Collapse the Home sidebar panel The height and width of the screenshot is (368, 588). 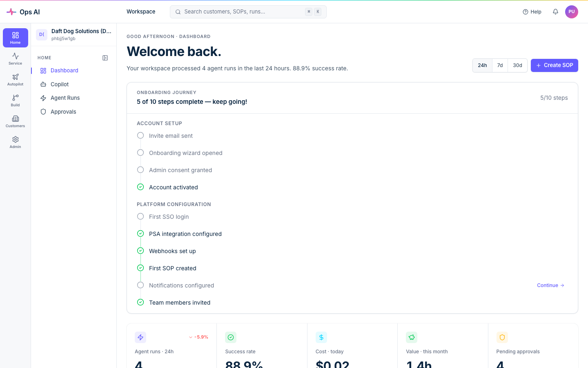coord(105,58)
